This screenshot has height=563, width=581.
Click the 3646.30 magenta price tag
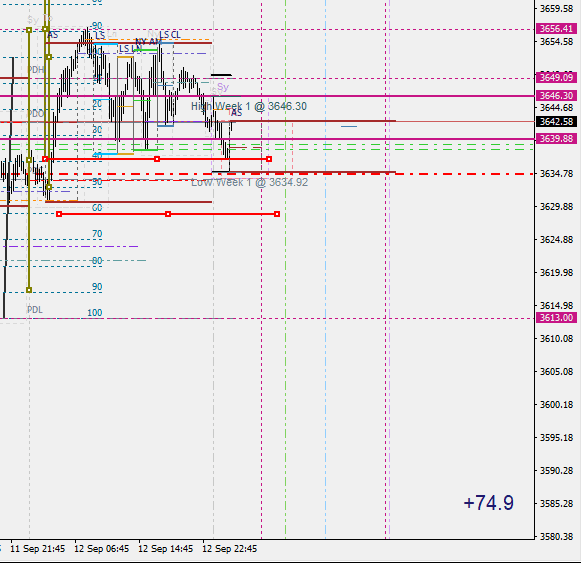pyautogui.click(x=556, y=96)
